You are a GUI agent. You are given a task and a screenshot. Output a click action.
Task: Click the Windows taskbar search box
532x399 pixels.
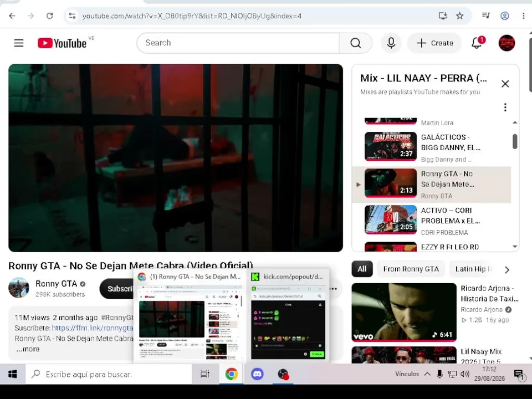109,374
